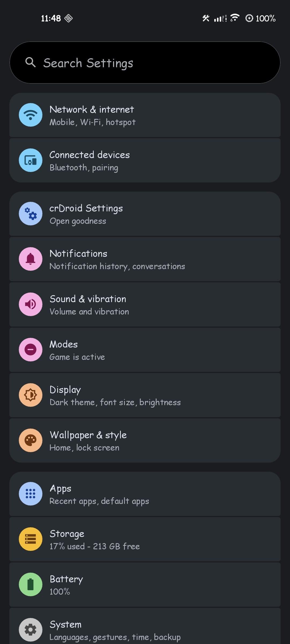Tap the Modes do-not-disturb icon
290x644 pixels.
click(31, 350)
